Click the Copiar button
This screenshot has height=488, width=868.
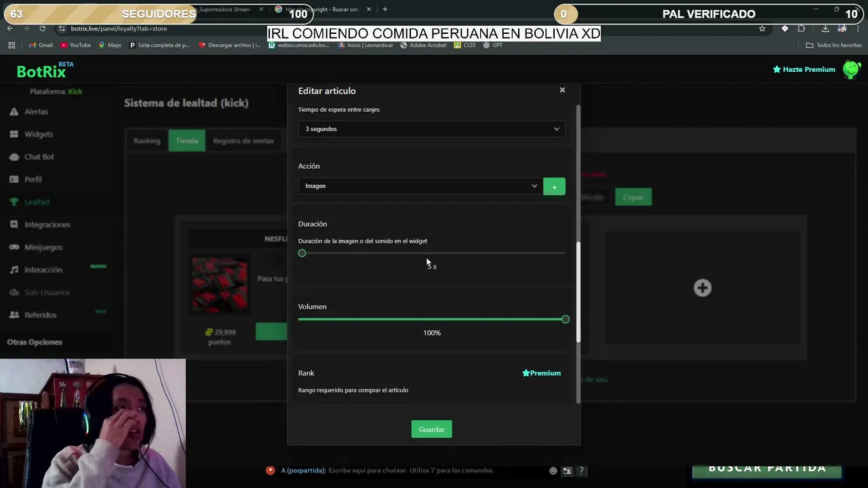[x=633, y=197]
